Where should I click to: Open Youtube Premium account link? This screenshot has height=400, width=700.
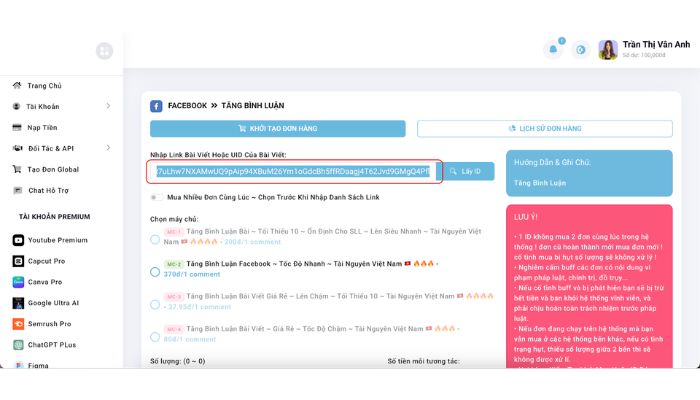[58, 240]
